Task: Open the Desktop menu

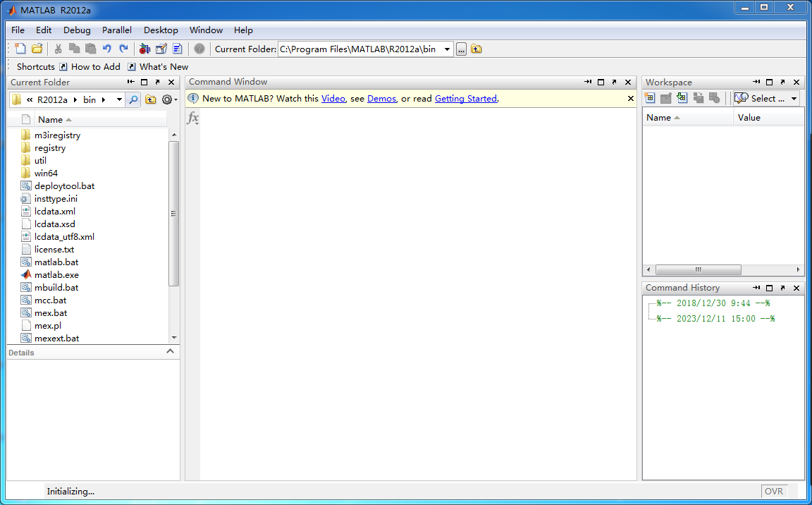Action: click(x=161, y=30)
